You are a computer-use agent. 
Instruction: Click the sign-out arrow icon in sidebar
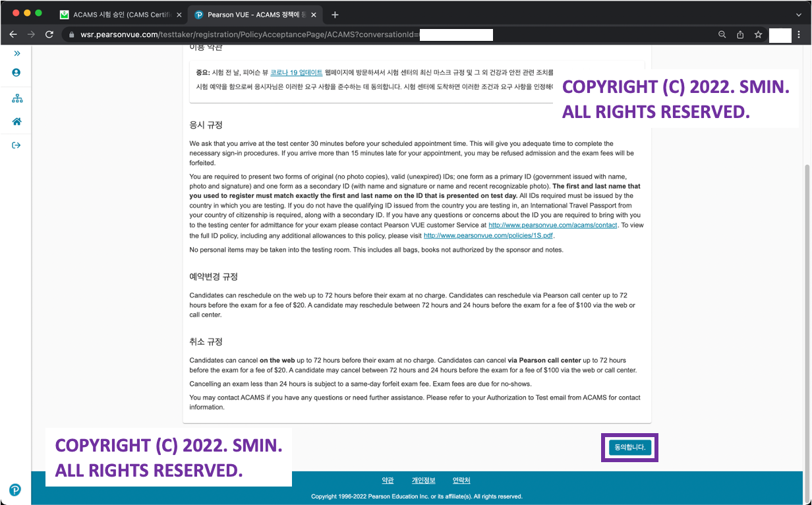16,145
